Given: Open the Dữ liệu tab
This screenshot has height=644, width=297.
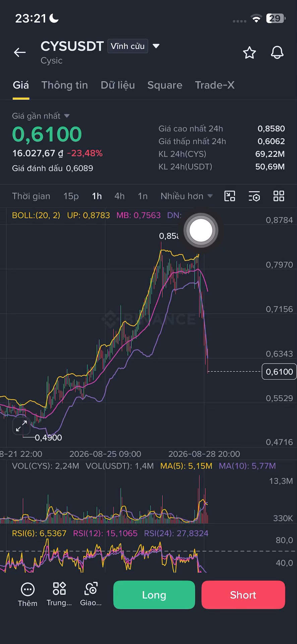Looking at the screenshot, I should (x=118, y=85).
